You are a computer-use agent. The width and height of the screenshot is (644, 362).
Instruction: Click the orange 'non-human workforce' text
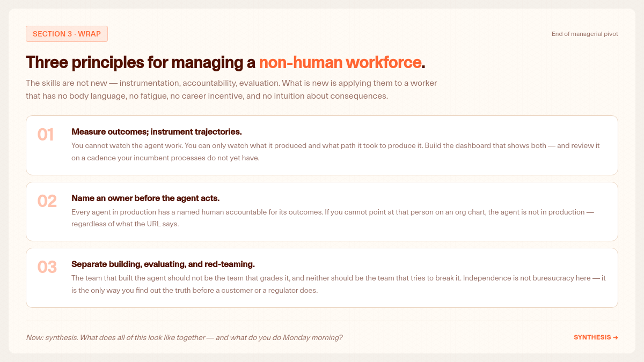pos(340,62)
